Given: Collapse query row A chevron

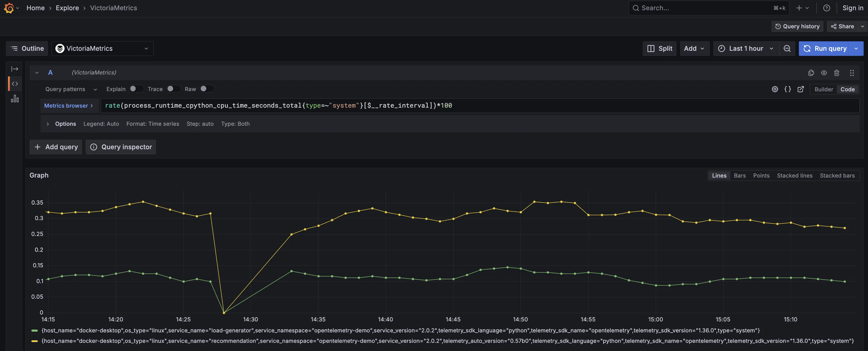Looking at the screenshot, I should pos(37,73).
